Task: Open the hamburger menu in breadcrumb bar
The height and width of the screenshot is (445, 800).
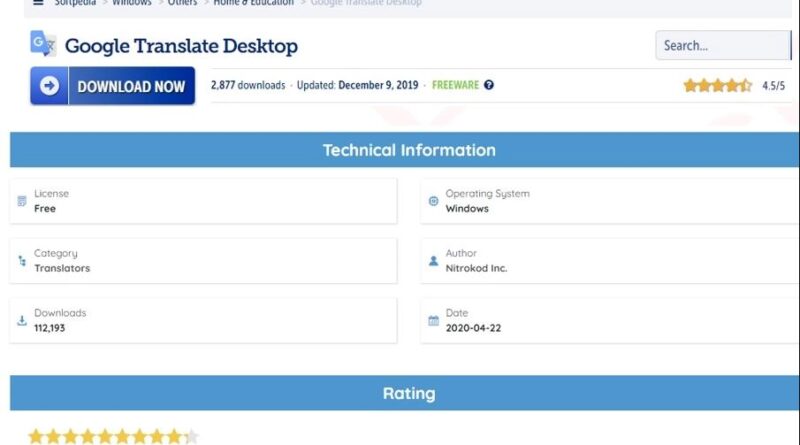Action: [x=38, y=3]
